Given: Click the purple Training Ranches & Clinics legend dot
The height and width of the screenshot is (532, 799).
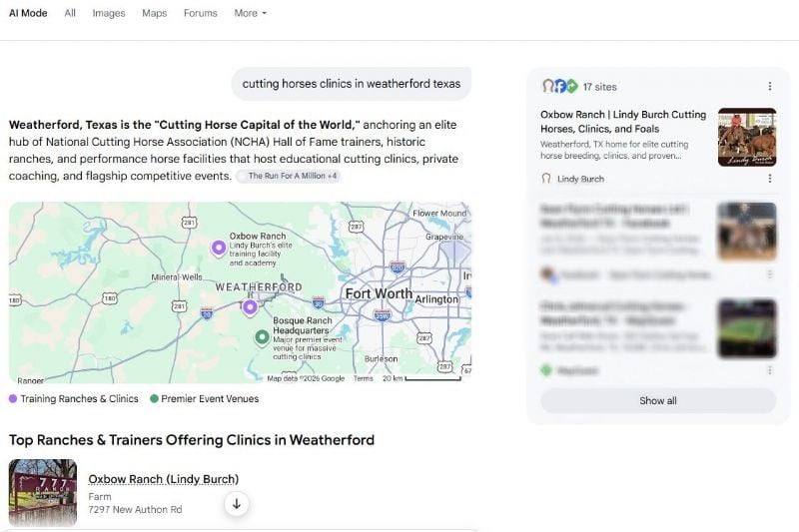Looking at the screenshot, I should [x=13, y=398].
